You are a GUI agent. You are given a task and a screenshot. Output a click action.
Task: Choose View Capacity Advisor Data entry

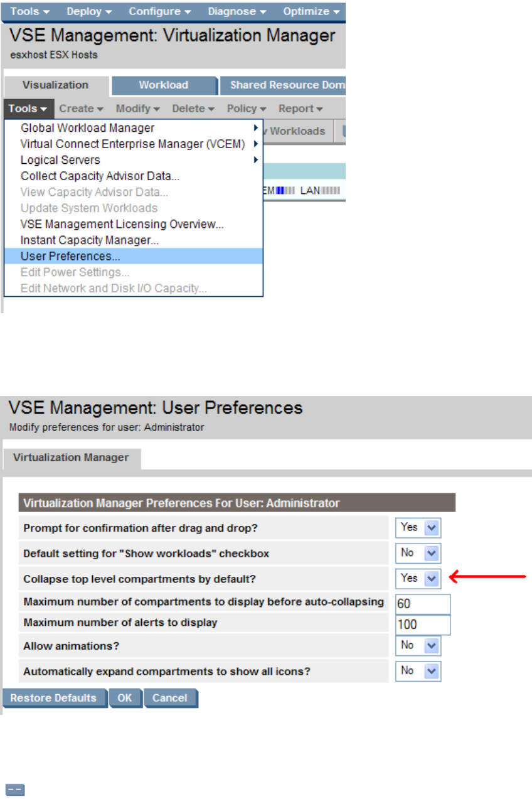click(134, 192)
